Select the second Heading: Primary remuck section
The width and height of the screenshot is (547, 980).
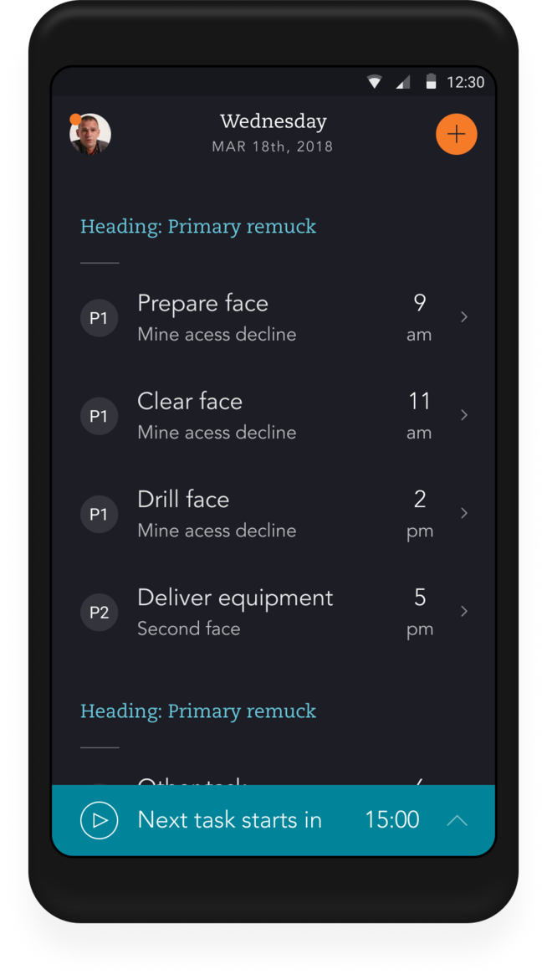198,711
